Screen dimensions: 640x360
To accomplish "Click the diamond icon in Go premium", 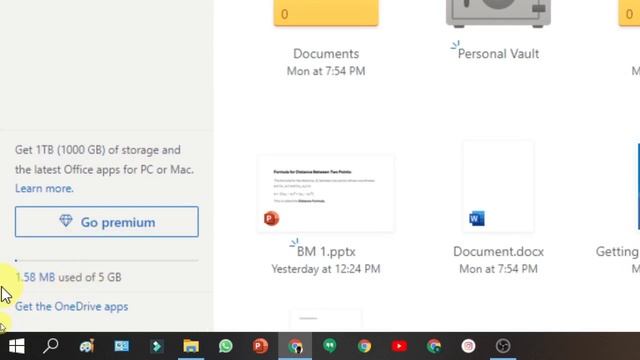I will click(66, 221).
